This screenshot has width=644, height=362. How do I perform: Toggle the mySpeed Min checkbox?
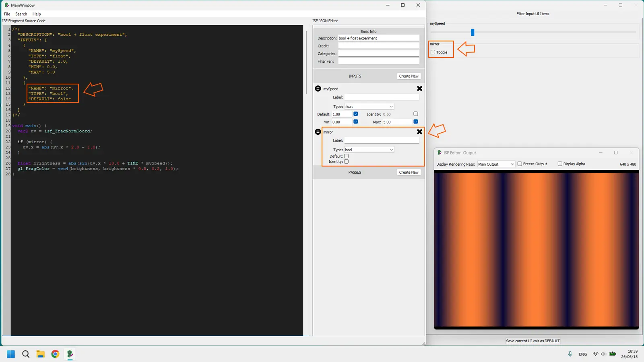pyautogui.click(x=355, y=121)
